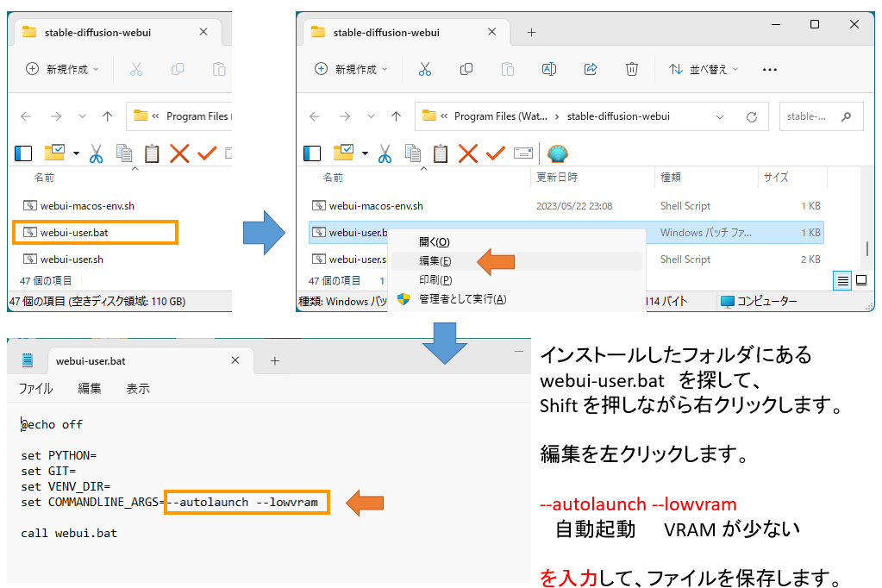Select the Rename icon in the toolbar
Image resolution: width=882 pixels, height=588 pixels.
point(549,69)
